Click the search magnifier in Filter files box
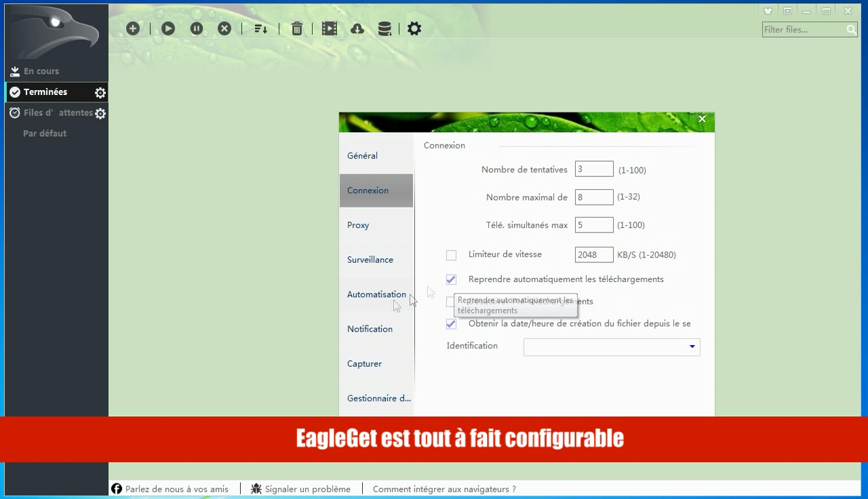This screenshot has width=868, height=499. (852, 30)
